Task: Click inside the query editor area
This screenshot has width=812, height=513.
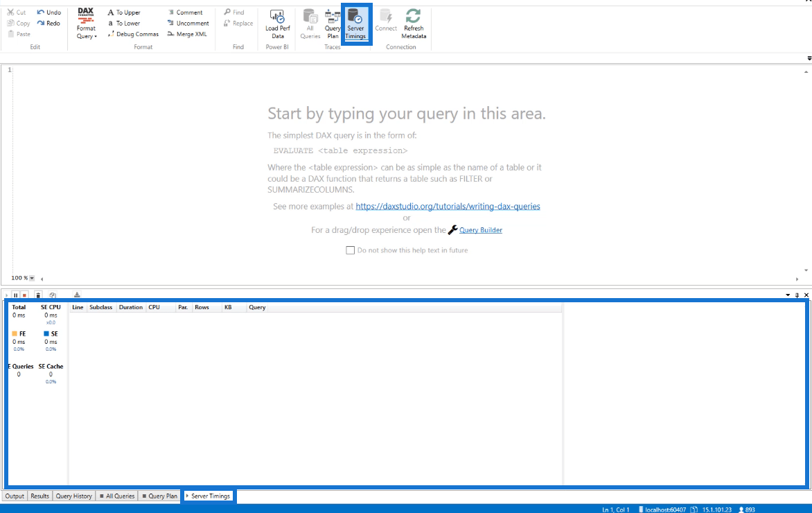Action: coord(407,171)
